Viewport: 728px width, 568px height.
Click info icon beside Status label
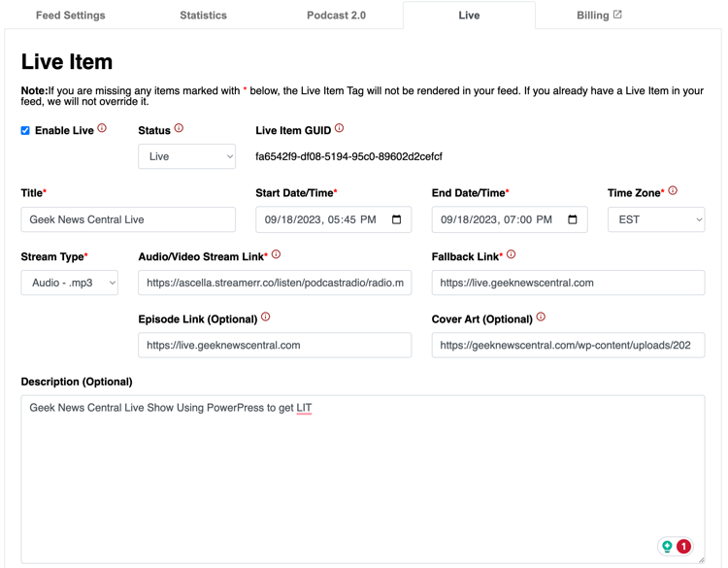(179, 128)
